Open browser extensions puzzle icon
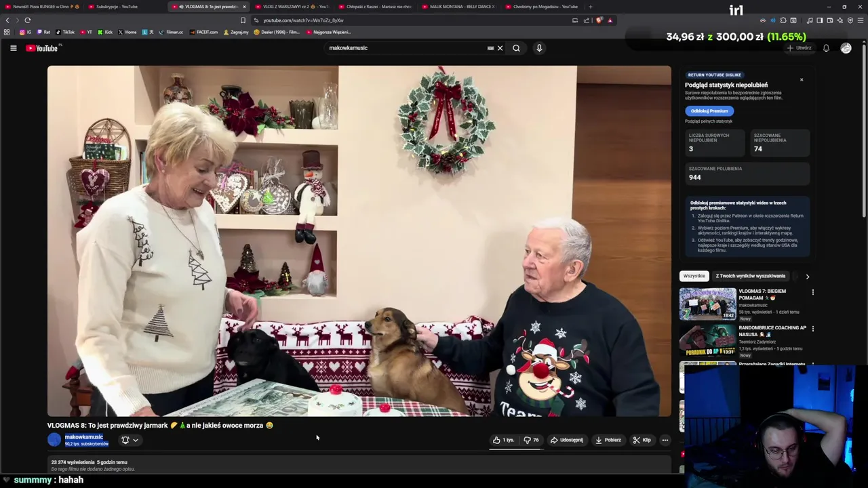868x488 pixels. click(x=783, y=20)
